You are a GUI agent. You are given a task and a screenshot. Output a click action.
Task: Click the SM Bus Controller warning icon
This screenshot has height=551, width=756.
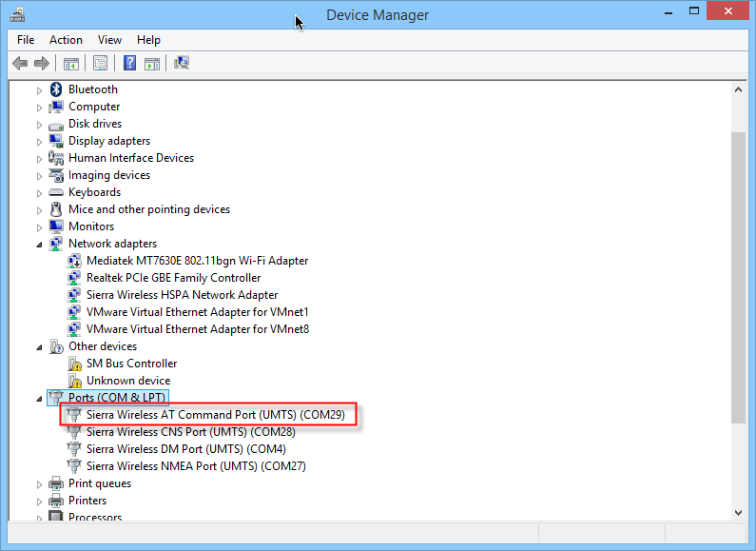coord(74,364)
